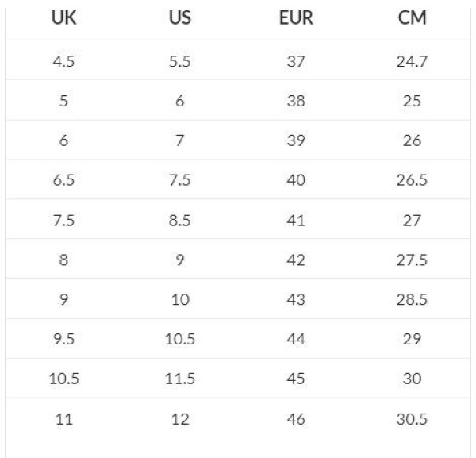Click the 30.5 CM cell

[x=413, y=418]
